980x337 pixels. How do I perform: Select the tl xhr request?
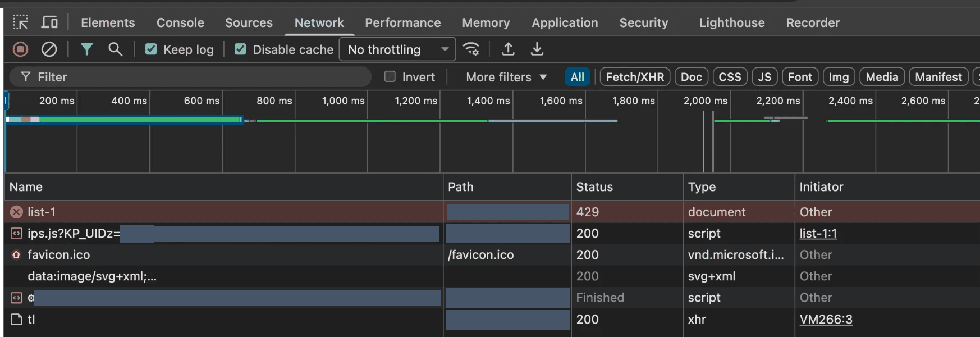point(492,319)
